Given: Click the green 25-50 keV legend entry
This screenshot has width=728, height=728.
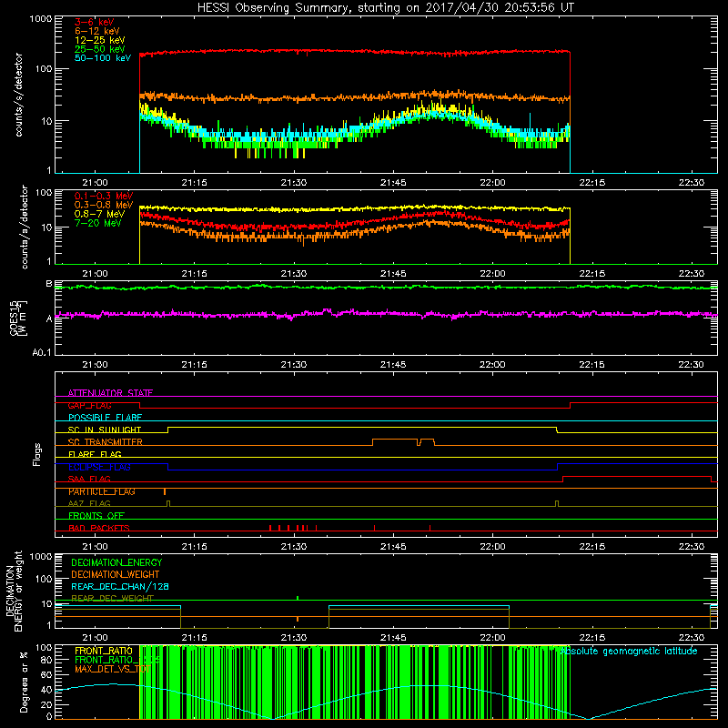Looking at the screenshot, I should click(99, 49).
